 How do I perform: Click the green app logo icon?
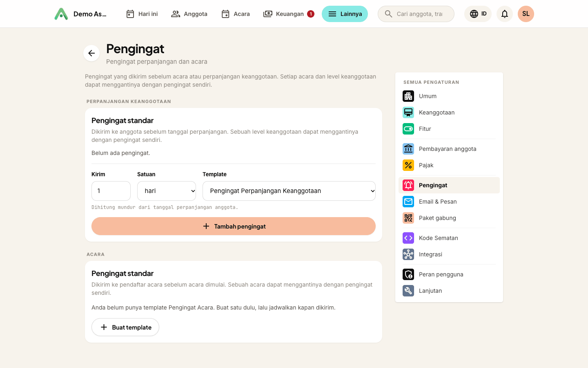click(61, 14)
